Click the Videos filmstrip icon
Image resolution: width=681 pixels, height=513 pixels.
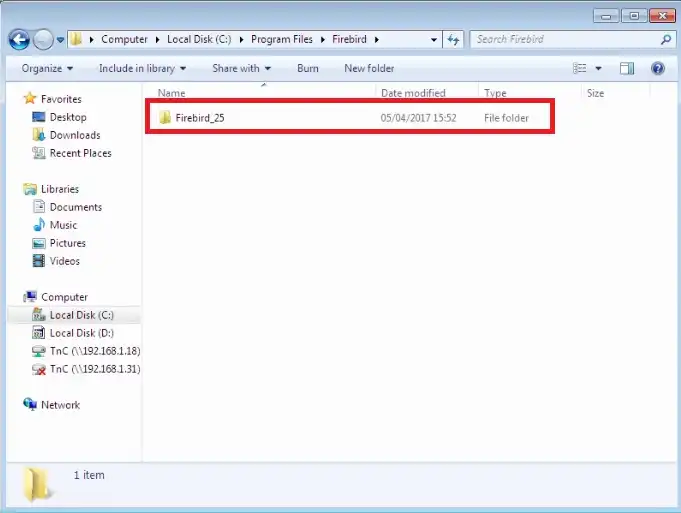coord(39,261)
